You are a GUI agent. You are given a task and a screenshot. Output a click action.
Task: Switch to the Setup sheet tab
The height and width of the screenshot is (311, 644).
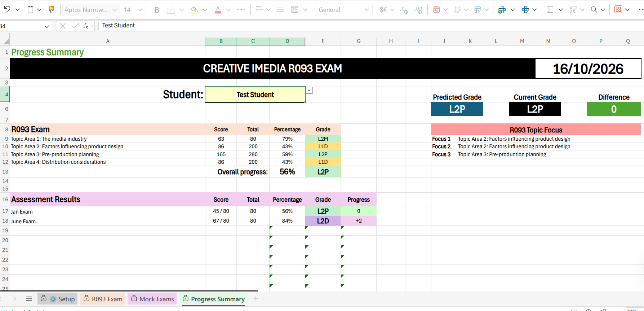pos(58,299)
